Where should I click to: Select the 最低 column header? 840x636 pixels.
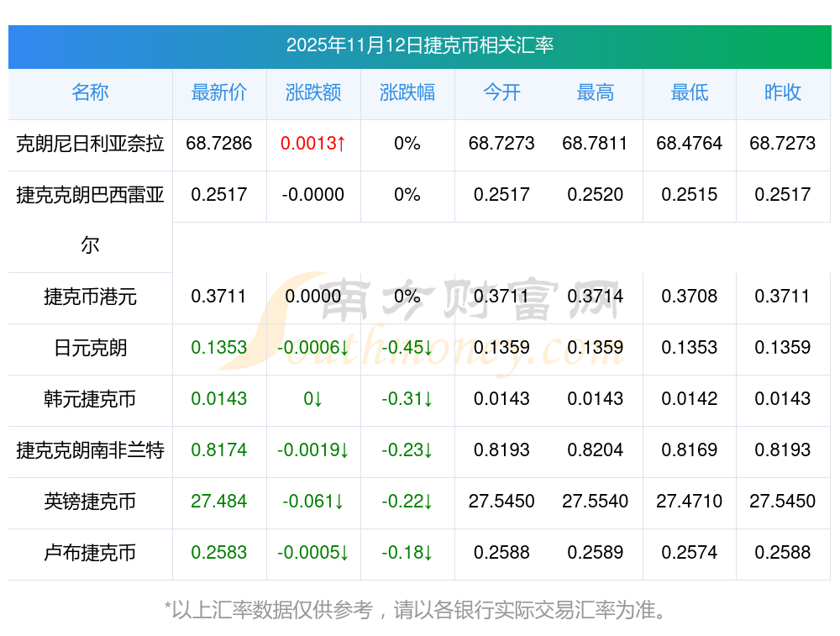tap(689, 92)
